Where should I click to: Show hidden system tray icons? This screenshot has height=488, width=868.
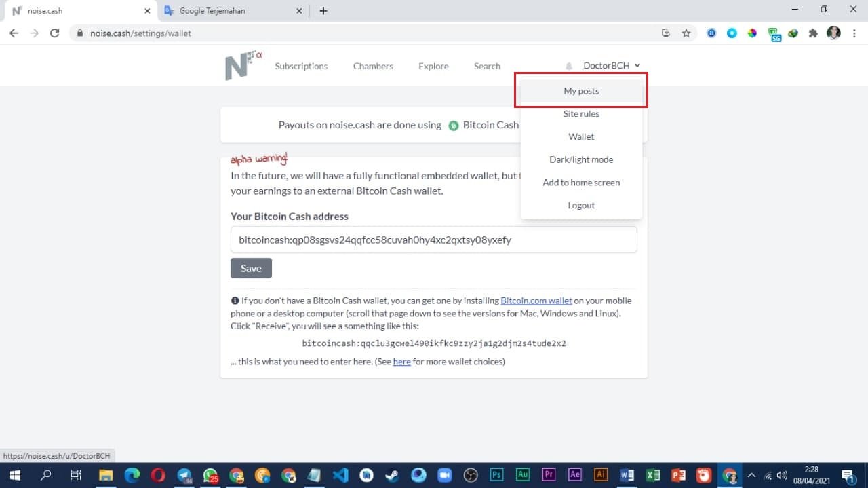[751, 475]
